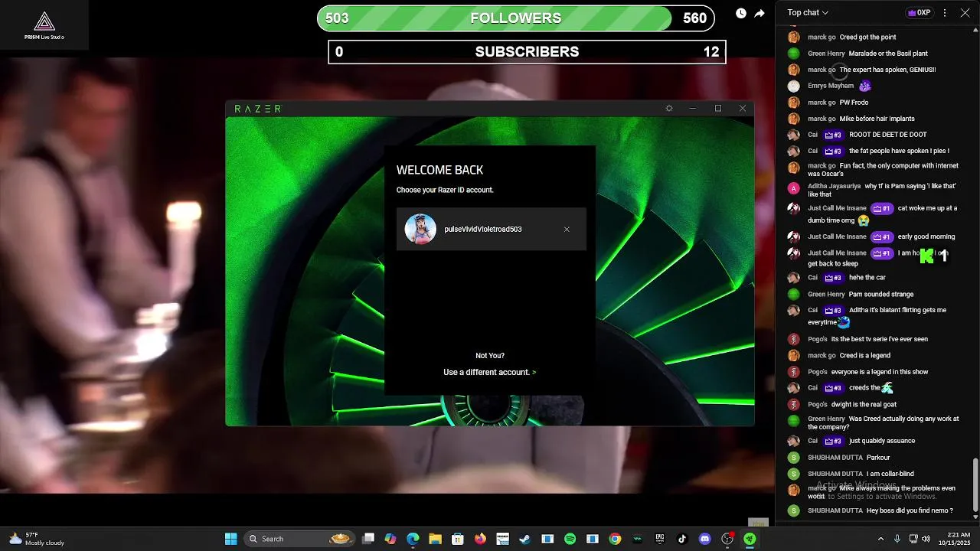Open Razer window settings gear
980x551 pixels.
(x=669, y=109)
